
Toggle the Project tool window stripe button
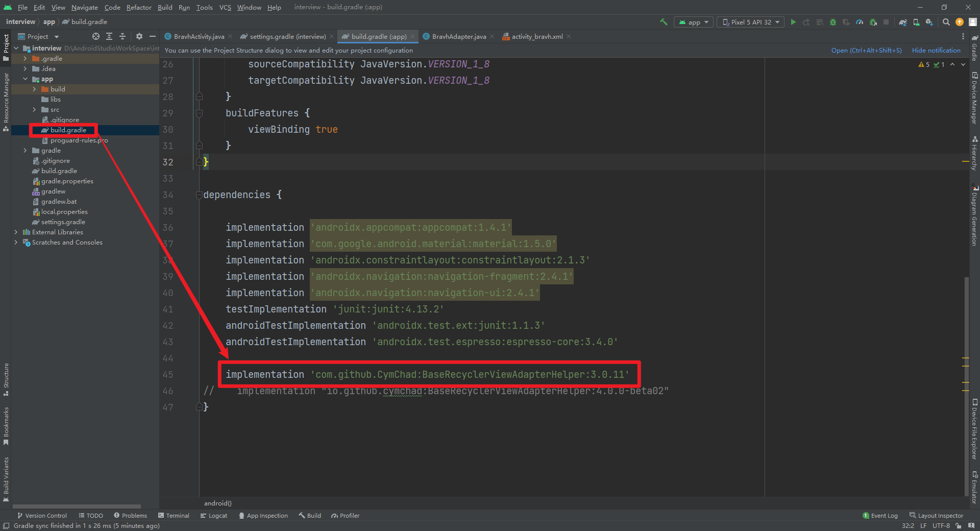click(6, 47)
